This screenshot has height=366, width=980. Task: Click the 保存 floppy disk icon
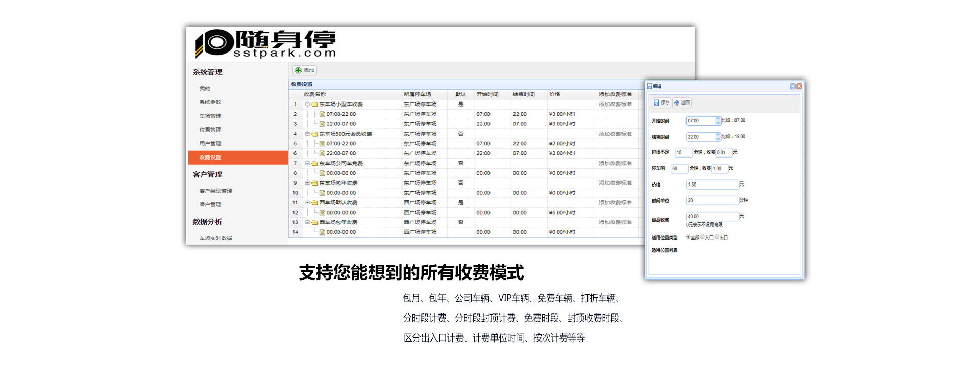pos(656,103)
